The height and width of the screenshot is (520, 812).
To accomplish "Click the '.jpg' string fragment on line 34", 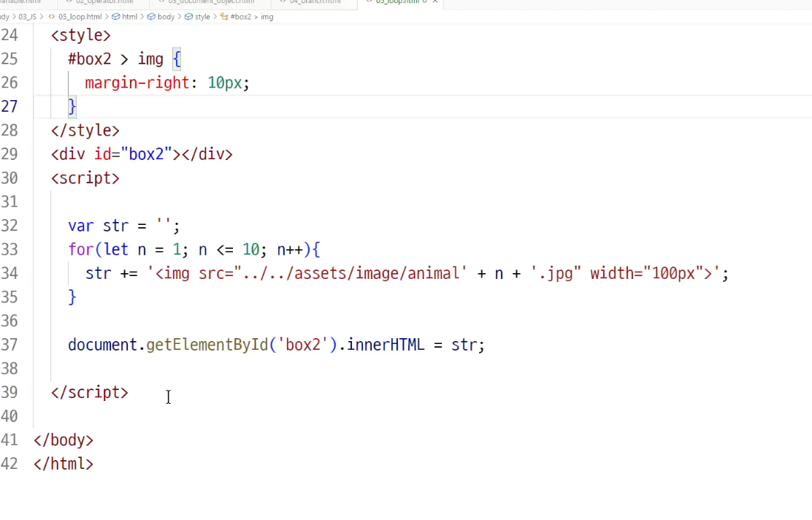I will [x=556, y=273].
